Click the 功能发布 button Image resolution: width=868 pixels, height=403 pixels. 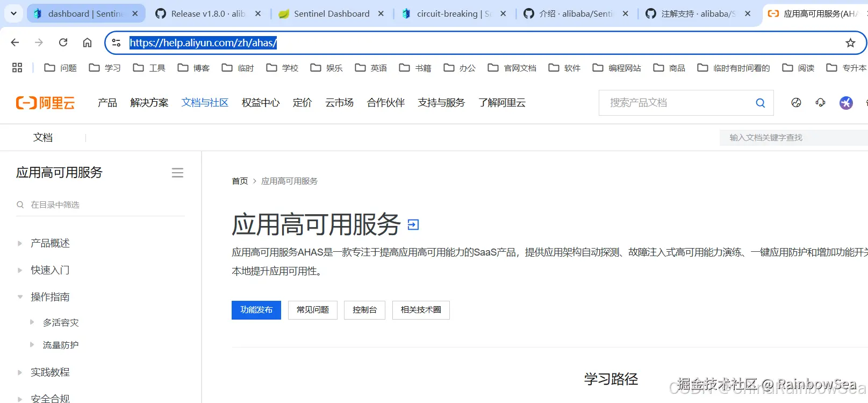pyautogui.click(x=256, y=310)
